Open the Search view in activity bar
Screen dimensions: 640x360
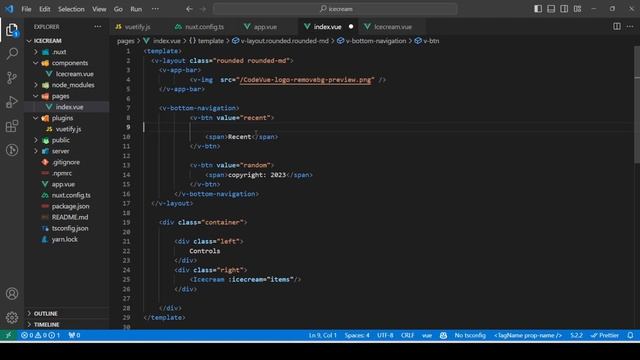(12, 53)
